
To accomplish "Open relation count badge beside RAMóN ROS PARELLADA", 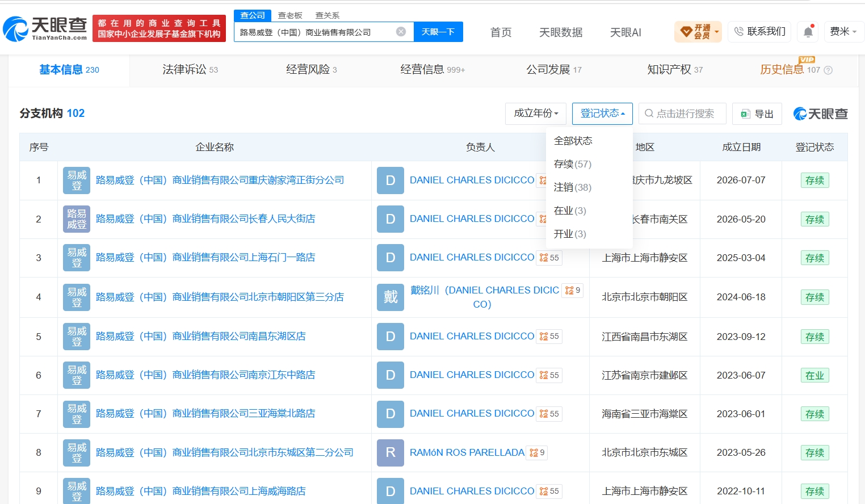I will (537, 453).
